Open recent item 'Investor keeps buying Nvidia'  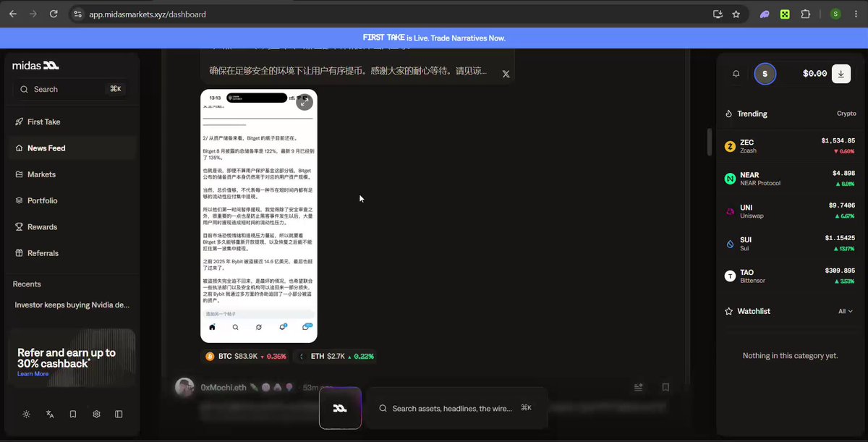[x=72, y=305]
